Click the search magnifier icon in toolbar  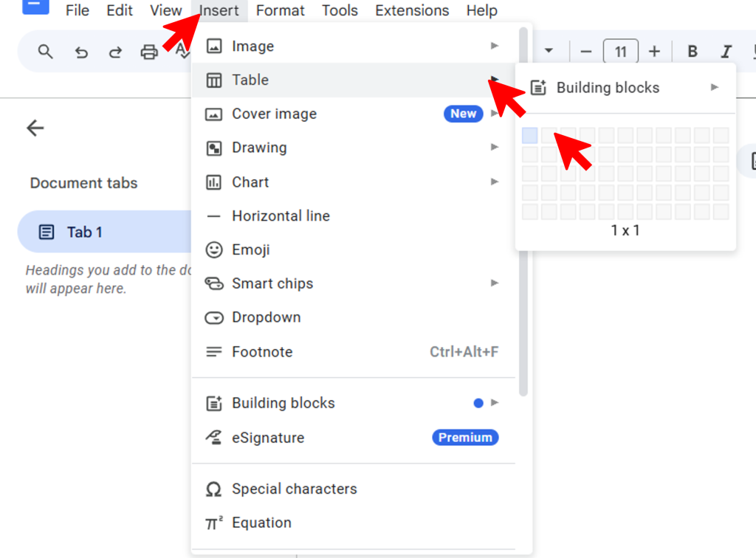pyautogui.click(x=46, y=52)
